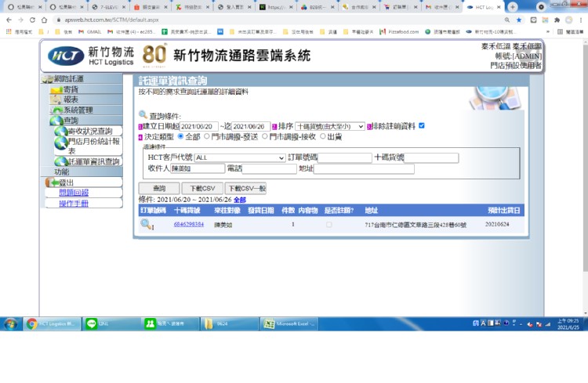Switch to Microsoft Excel in the taskbar

[289, 323]
